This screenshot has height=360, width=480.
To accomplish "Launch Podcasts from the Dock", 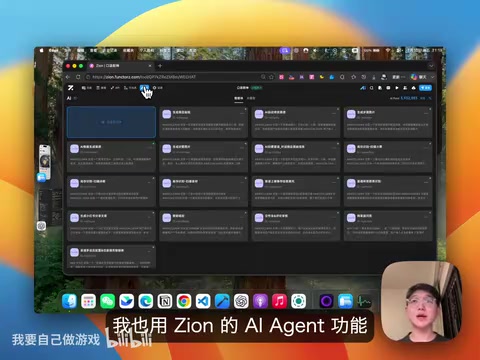I will [260, 301].
